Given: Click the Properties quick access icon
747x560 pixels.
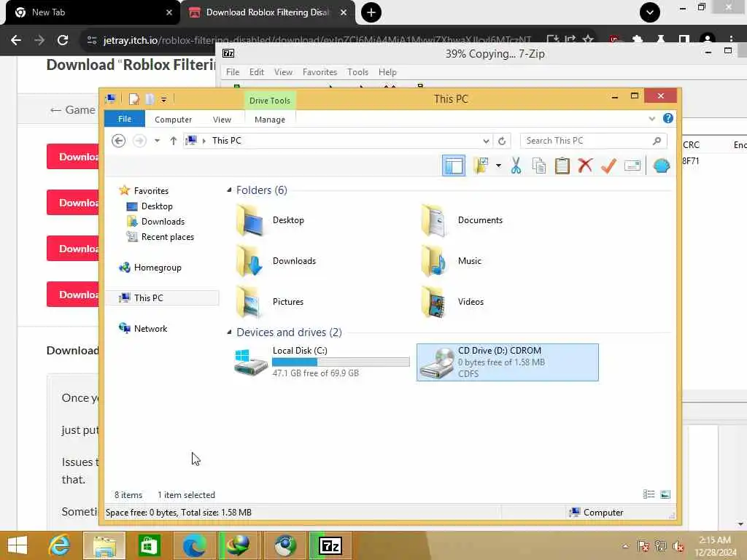Looking at the screenshot, I should [134, 99].
